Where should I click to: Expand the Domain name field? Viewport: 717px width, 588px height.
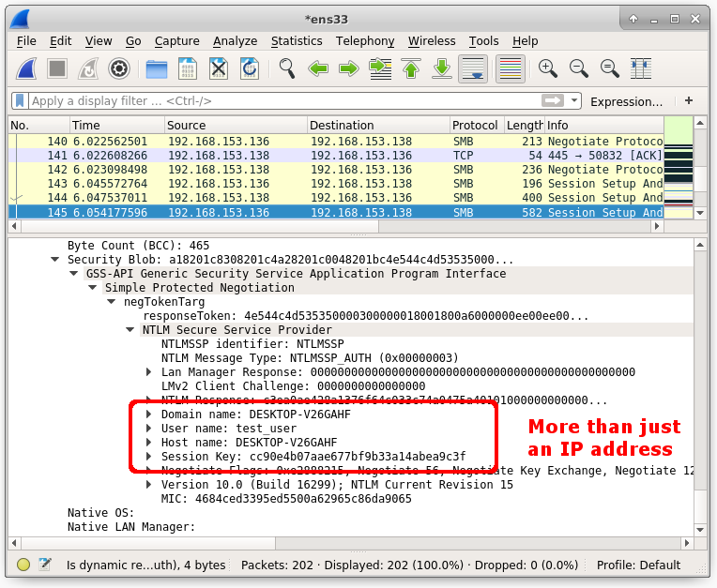pos(149,414)
